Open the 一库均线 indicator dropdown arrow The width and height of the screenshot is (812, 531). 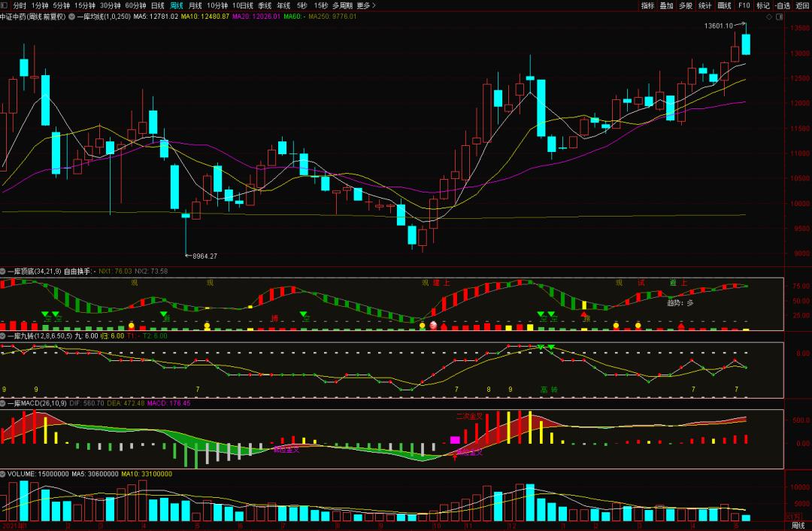tap(72, 17)
